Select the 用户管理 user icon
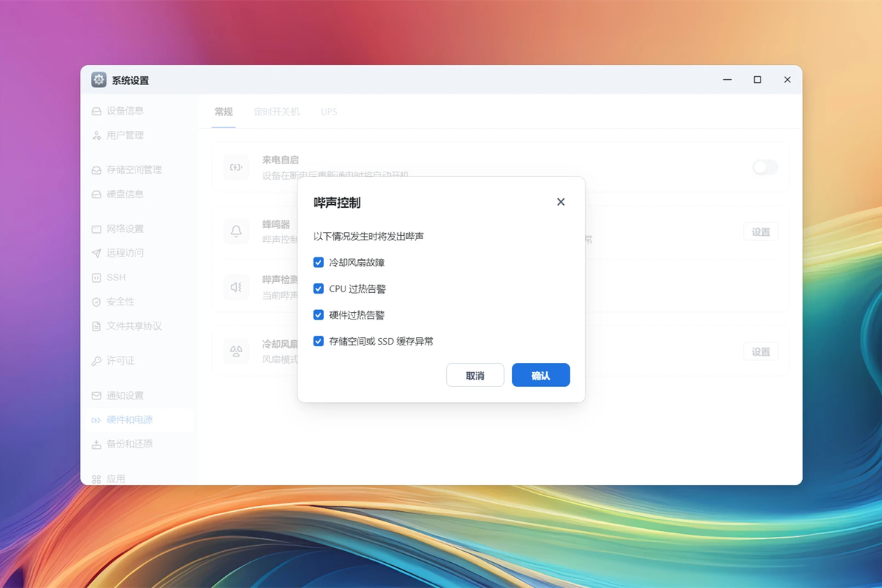This screenshot has height=588, width=882. coord(96,135)
